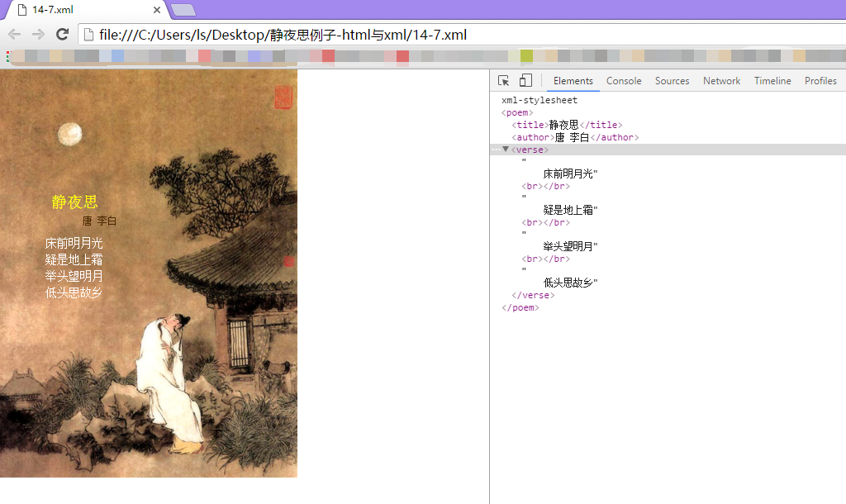Close the 14-7.xml browser tab
The image size is (846, 504).
[156, 10]
